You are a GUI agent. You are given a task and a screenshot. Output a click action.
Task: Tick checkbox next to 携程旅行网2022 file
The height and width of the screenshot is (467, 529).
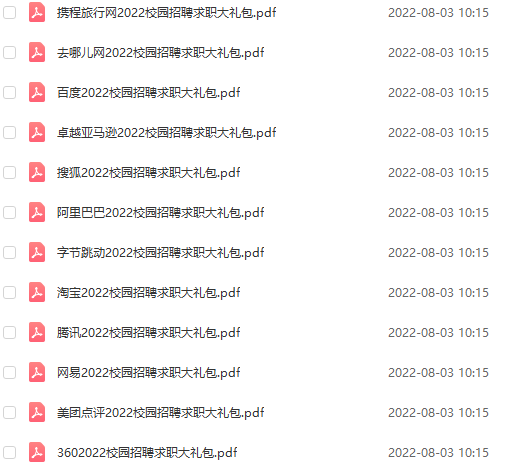click(9, 12)
